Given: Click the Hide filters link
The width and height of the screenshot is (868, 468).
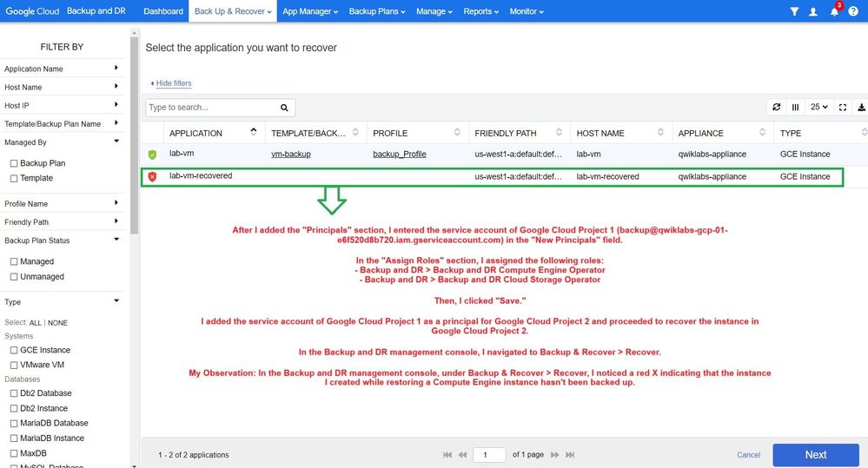Looking at the screenshot, I should pyautogui.click(x=173, y=83).
